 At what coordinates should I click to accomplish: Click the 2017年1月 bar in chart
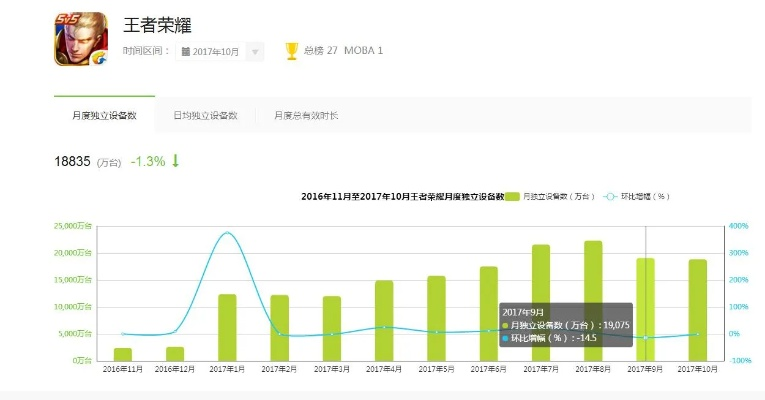click(x=227, y=327)
